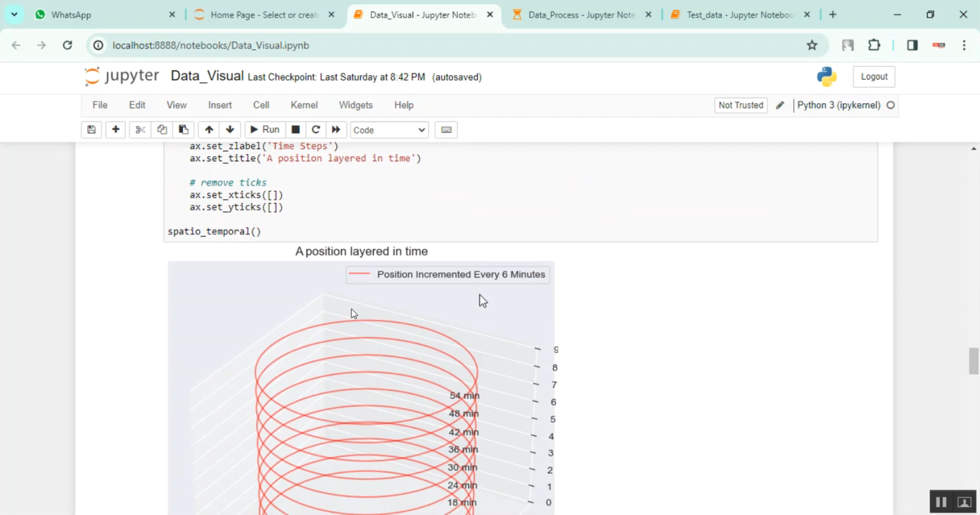
Task: Open the Kernel menu
Action: 304,105
